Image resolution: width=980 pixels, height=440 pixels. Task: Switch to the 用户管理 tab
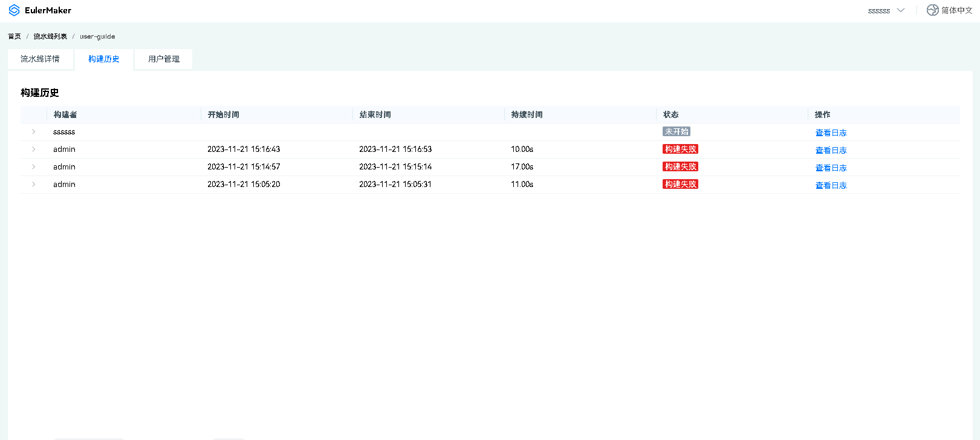tap(164, 59)
